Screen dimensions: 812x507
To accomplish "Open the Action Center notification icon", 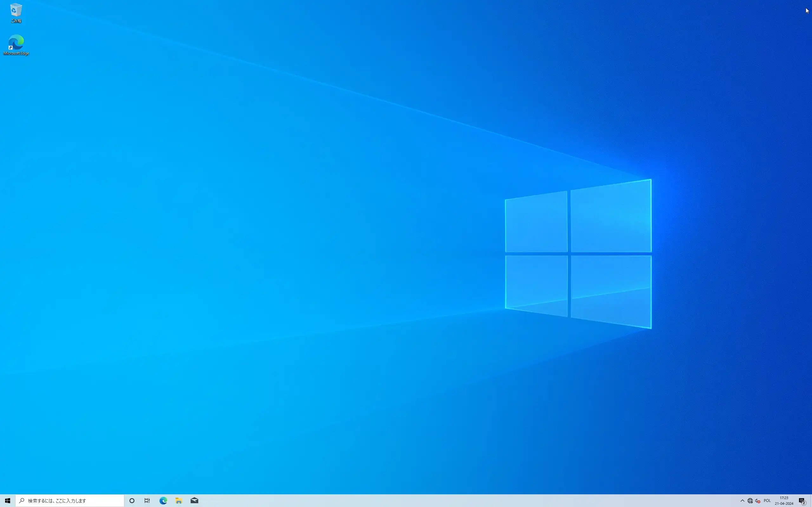I will click(x=802, y=501).
